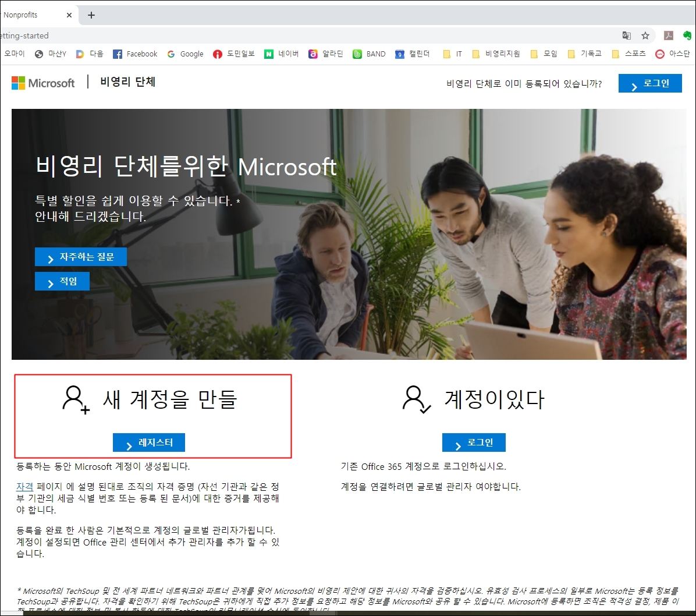The image size is (696, 616).
Task: Expand the 기독교 bookmark folder
Action: pyautogui.click(x=585, y=54)
